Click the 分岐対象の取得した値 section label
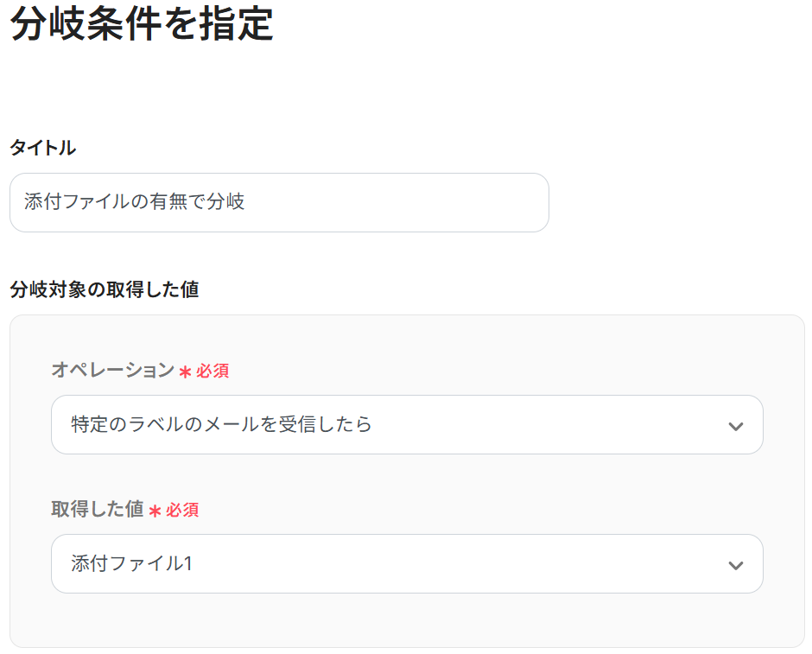 (104, 289)
